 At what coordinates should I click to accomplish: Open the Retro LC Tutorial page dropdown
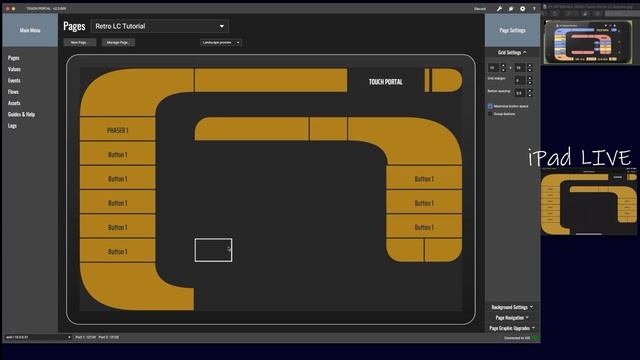160,26
